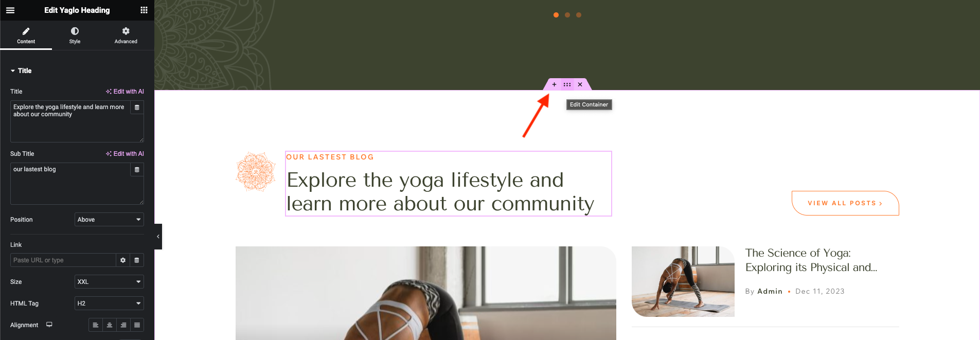Set alignment to left
Image resolution: width=980 pixels, height=340 pixels.
[x=96, y=325]
